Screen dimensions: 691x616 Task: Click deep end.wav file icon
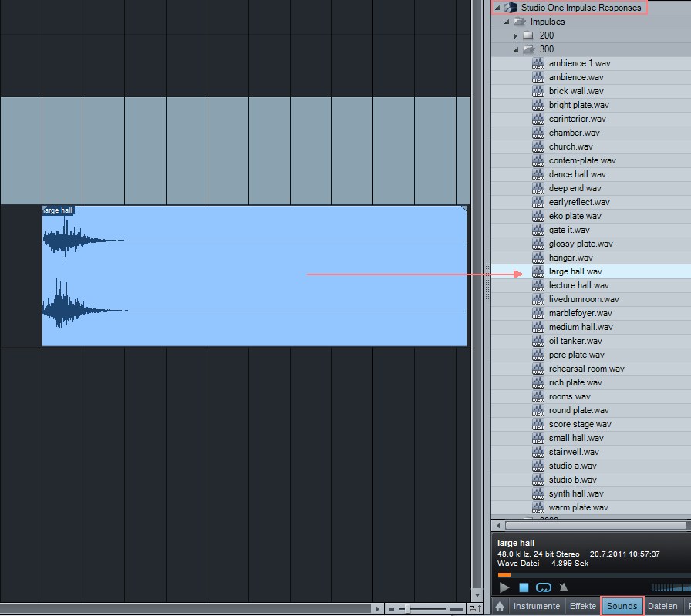tap(538, 188)
